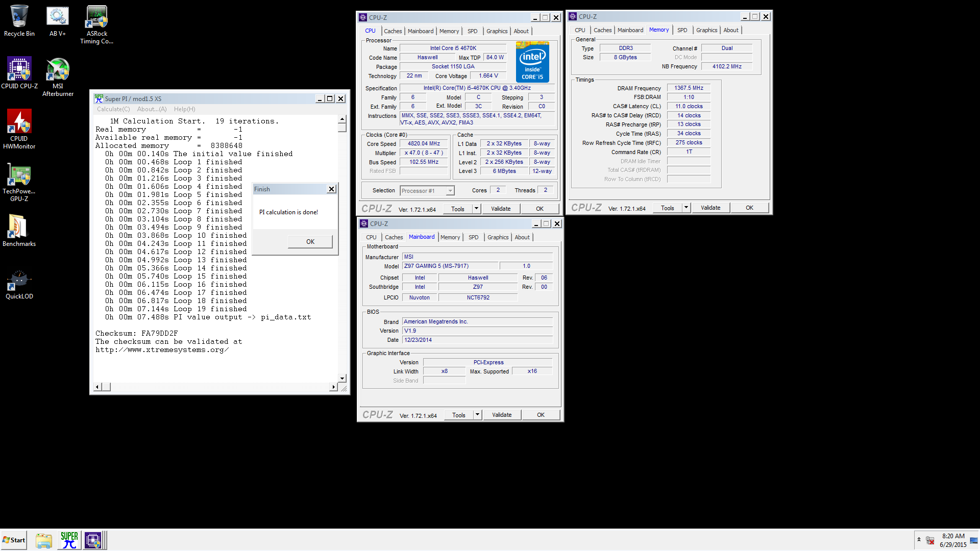Open the CPUID HWMonitor desktop icon
This screenshot has height=551, width=980.
[x=19, y=130]
